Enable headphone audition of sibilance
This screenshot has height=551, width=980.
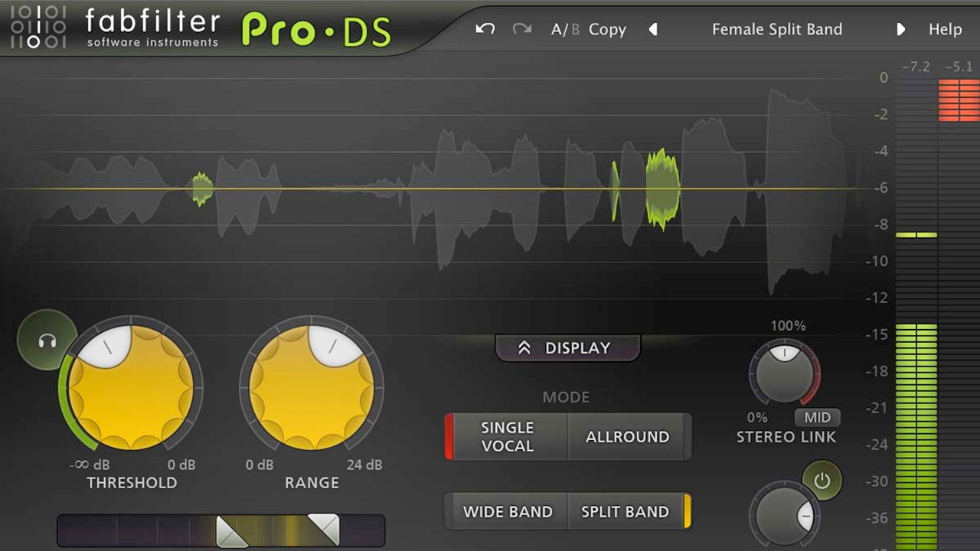pos(47,341)
